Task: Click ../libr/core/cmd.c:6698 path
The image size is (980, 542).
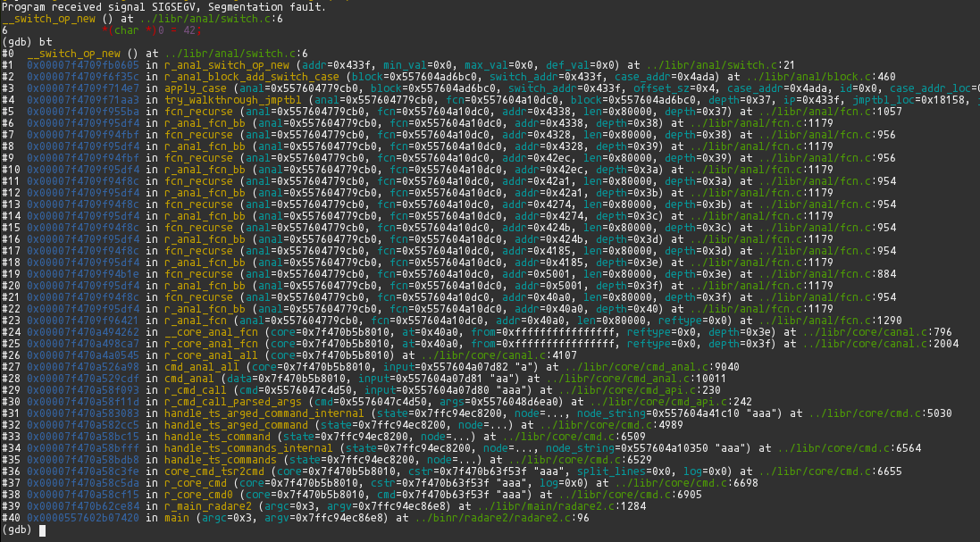Action: coord(686,483)
